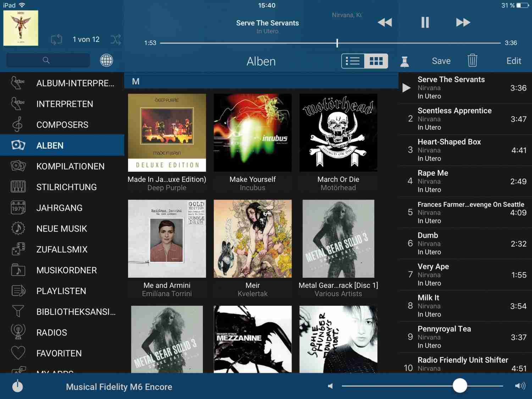Open Stilrichtung genre category

[x=62, y=187]
